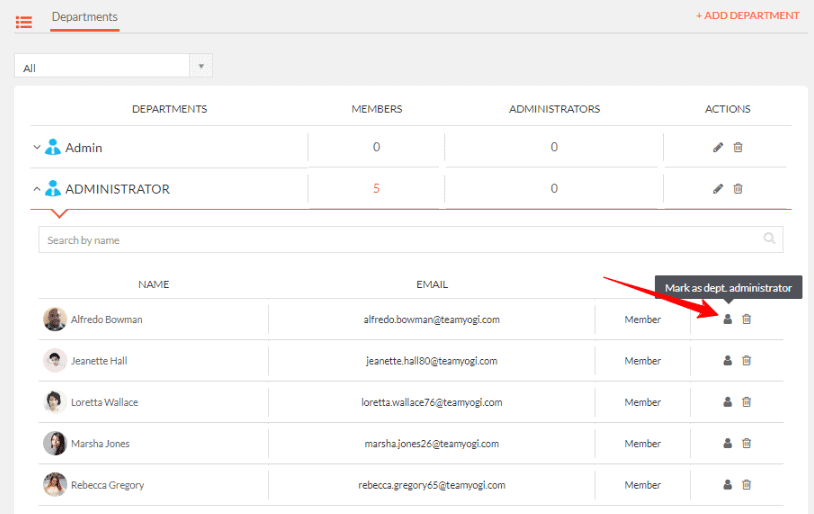Delete the ADMINISTRATOR department with trash icon
The width and height of the screenshot is (814, 514).
click(738, 189)
